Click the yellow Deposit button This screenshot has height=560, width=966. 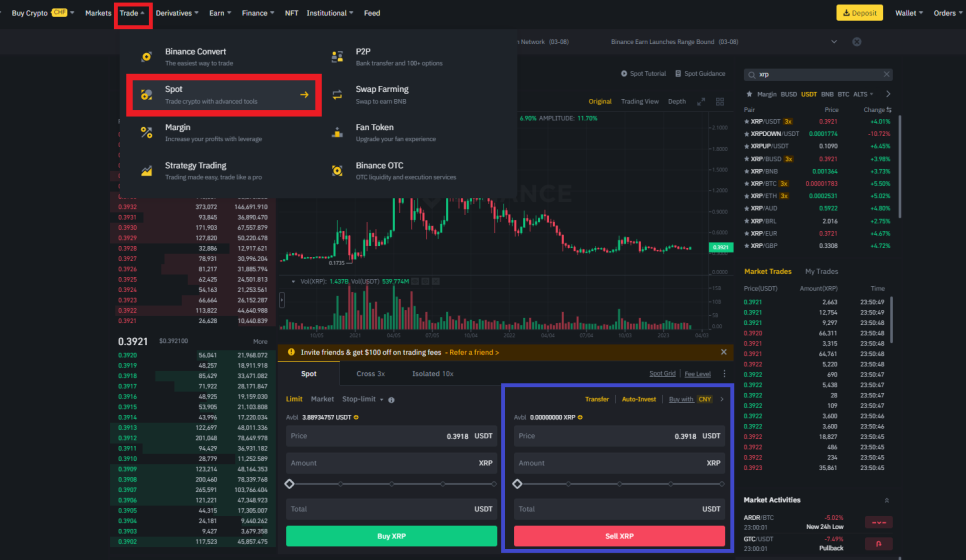[859, 13]
